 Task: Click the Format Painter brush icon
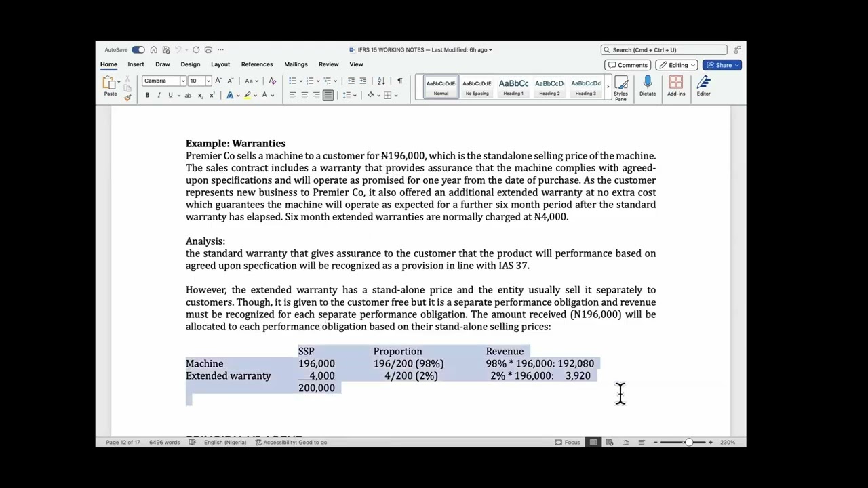click(127, 98)
